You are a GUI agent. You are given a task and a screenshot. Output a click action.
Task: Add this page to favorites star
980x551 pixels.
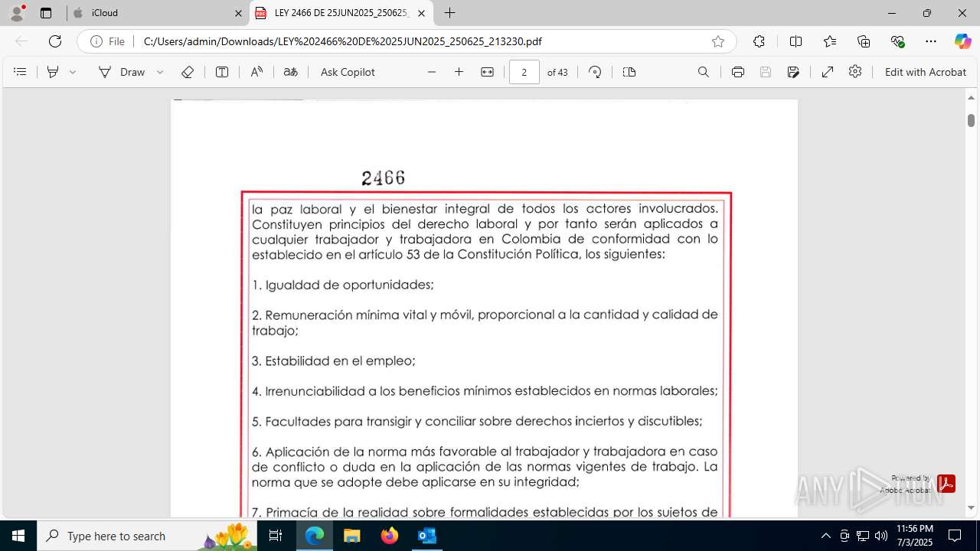point(718,41)
